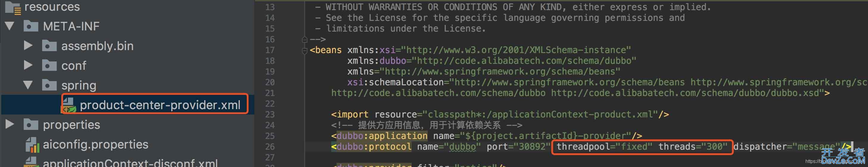Click the Chinese comment on line 24

tap(427, 125)
